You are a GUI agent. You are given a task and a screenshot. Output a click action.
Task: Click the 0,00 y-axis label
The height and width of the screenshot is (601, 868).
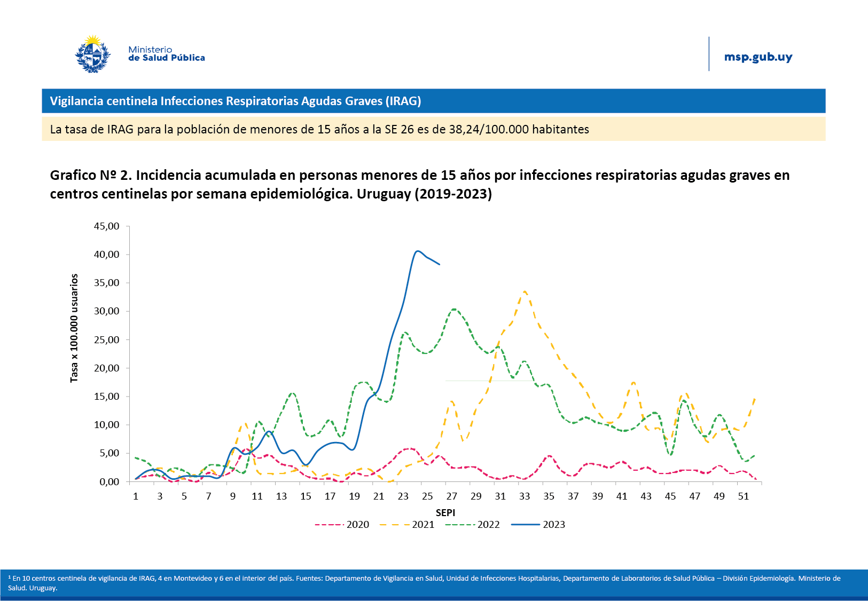pyautogui.click(x=110, y=481)
